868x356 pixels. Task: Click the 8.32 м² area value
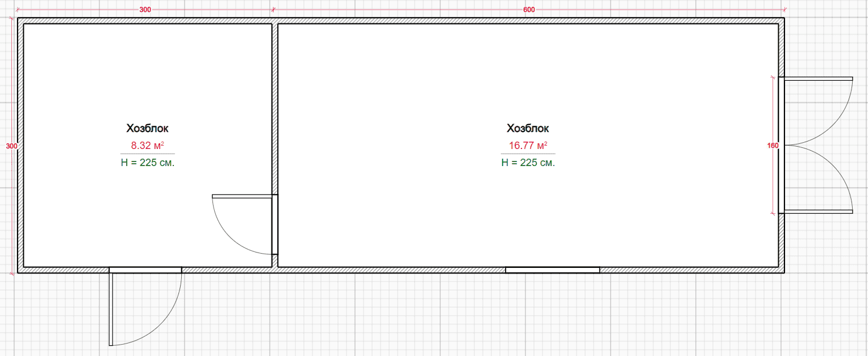(x=147, y=146)
